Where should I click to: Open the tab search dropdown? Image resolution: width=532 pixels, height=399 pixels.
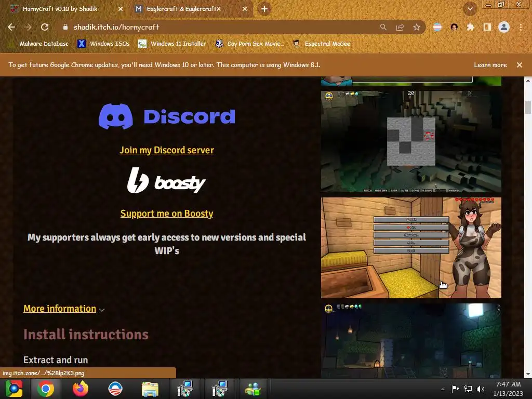470,9
